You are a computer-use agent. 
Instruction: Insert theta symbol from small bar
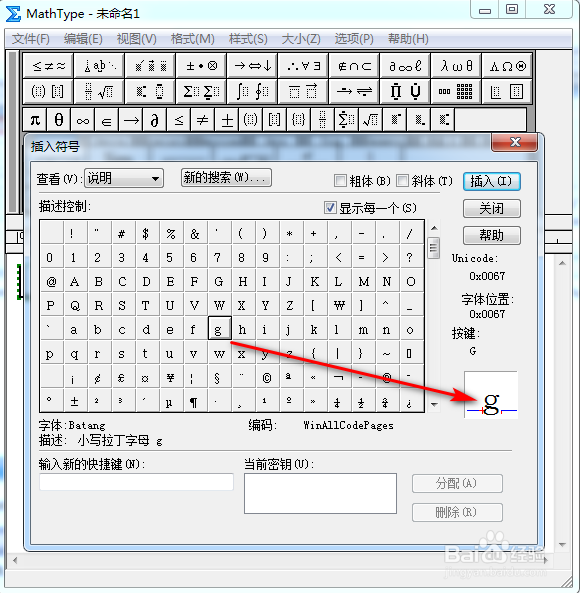pos(59,120)
